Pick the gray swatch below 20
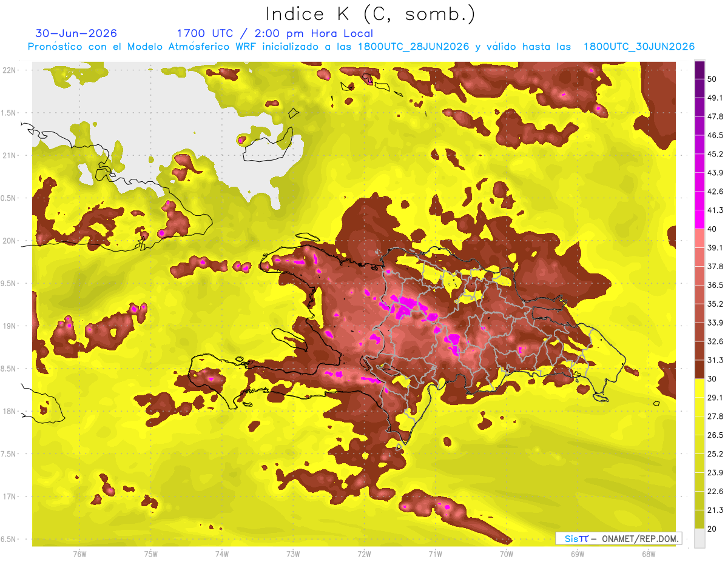The image size is (728, 562). click(699, 538)
